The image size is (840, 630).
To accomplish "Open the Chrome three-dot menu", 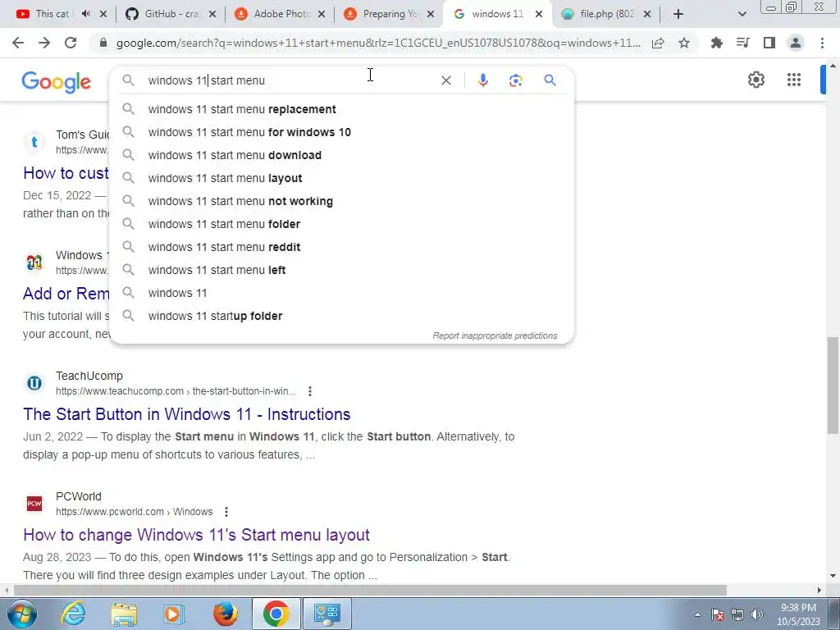I will [x=822, y=43].
